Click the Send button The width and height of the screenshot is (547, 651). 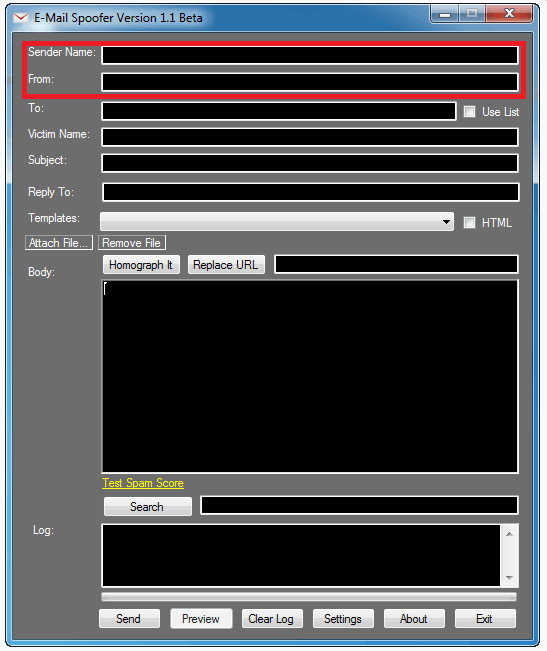129,619
